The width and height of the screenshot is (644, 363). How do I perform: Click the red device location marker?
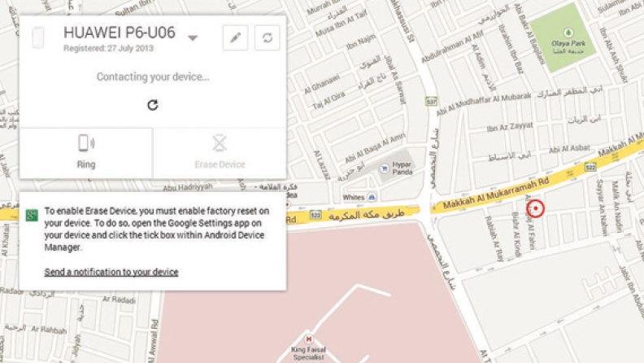pyautogui.click(x=535, y=208)
